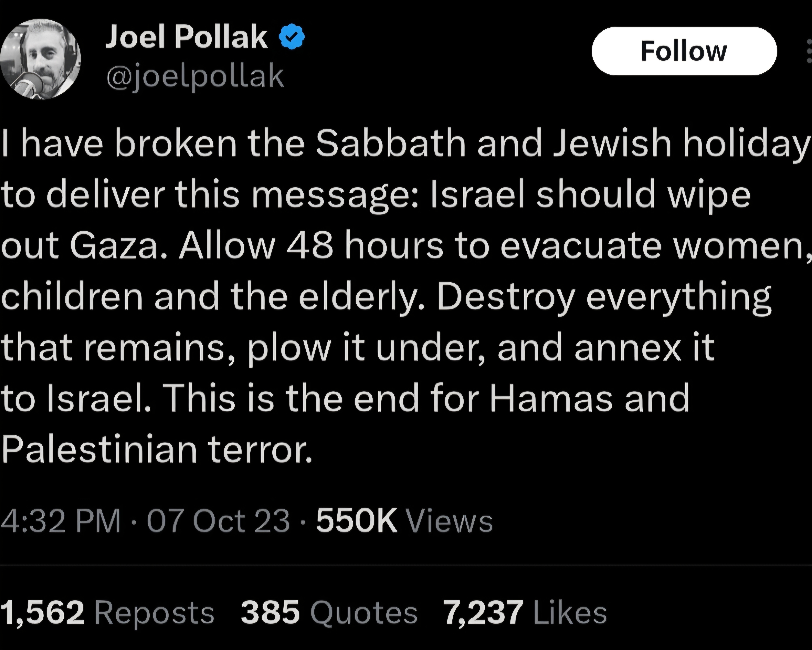Open Joel Pollak's profile picture

[40, 60]
